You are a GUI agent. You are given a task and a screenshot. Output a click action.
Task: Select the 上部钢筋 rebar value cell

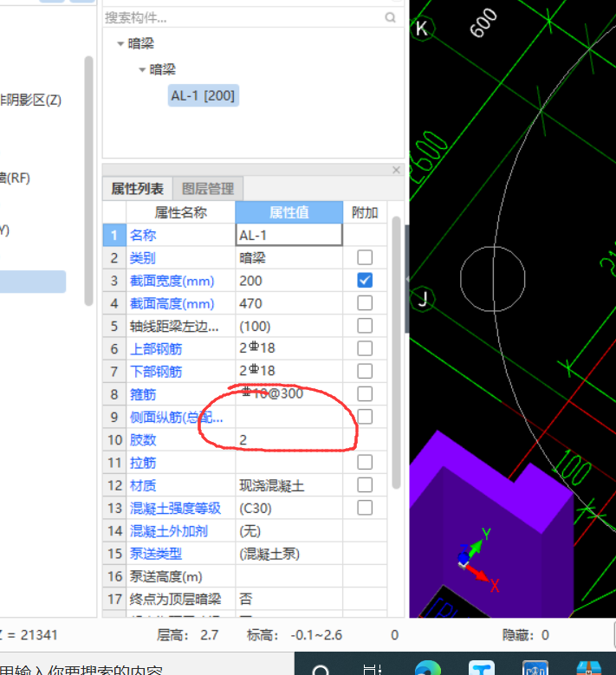pos(289,348)
